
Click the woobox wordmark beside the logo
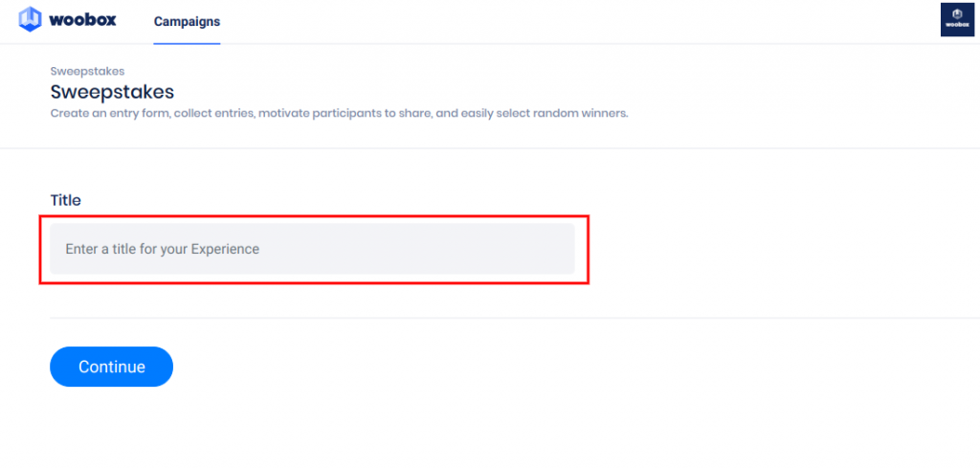click(82, 20)
